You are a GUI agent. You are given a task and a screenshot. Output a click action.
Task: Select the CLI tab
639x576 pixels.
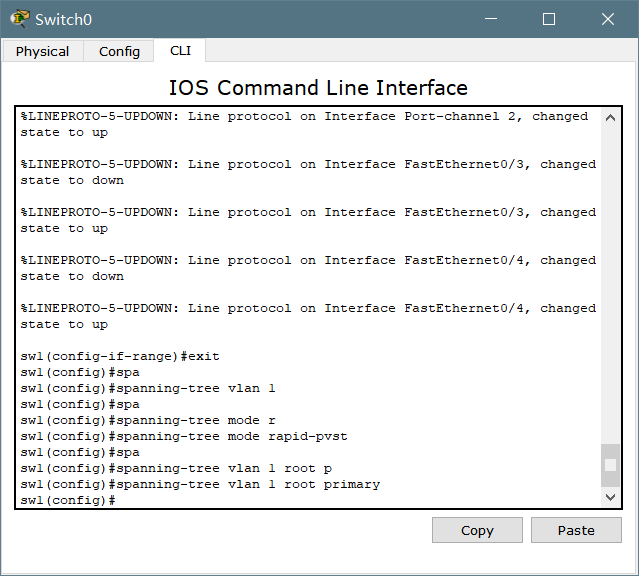(180, 50)
